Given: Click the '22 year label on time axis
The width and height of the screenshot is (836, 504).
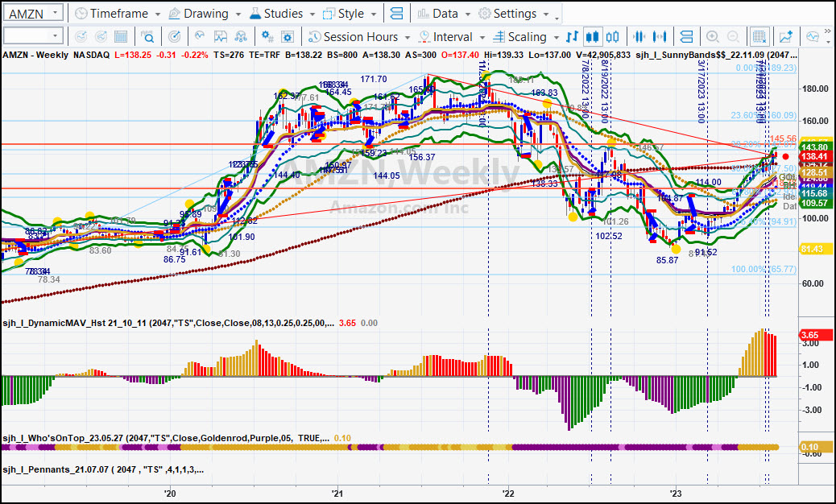Looking at the screenshot, I should (508, 494).
